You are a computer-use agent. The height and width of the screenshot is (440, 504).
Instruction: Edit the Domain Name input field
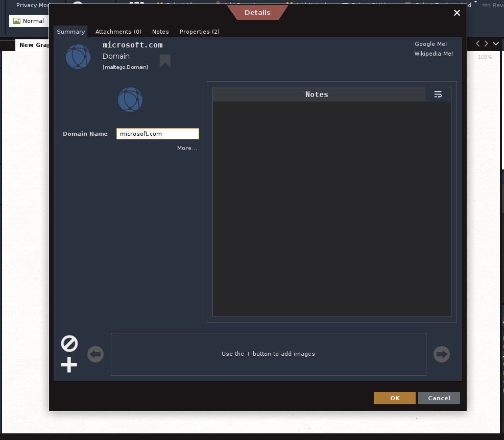pyautogui.click(x=157, y=134)
